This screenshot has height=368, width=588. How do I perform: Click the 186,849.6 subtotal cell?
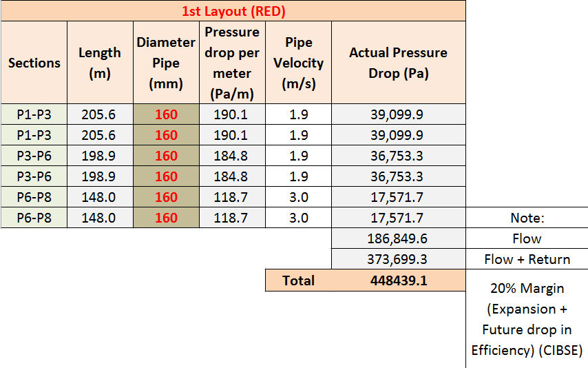click(398, 238)
